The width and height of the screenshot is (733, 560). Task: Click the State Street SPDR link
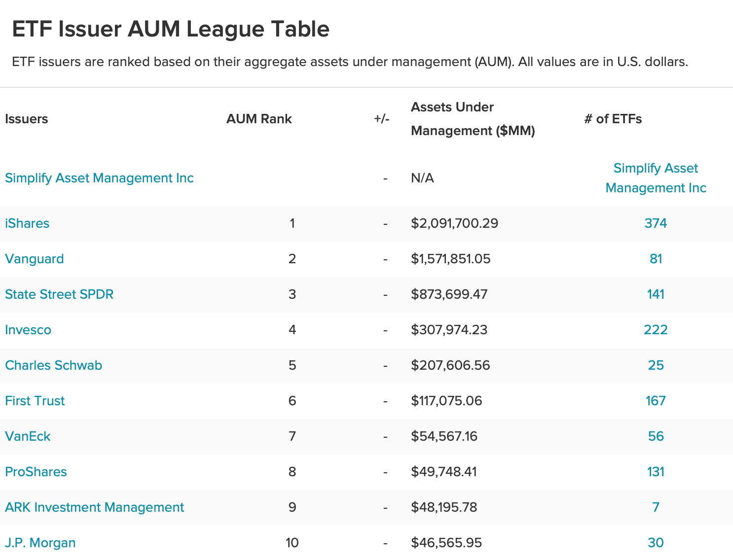pyautogui.click(x=59, y=294)
